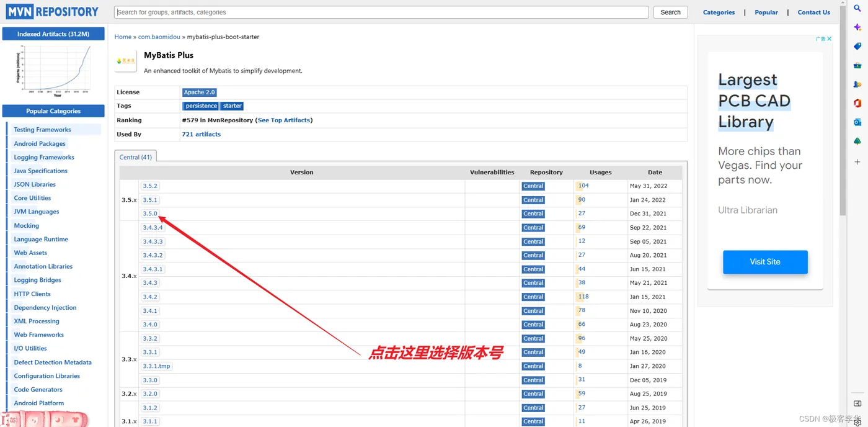Open Testing Frameworks category

tap(42, 130)
